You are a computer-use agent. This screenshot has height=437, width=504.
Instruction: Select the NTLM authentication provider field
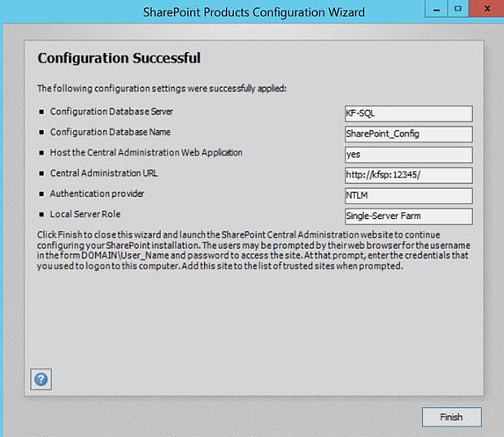click(x=409, y=195)
